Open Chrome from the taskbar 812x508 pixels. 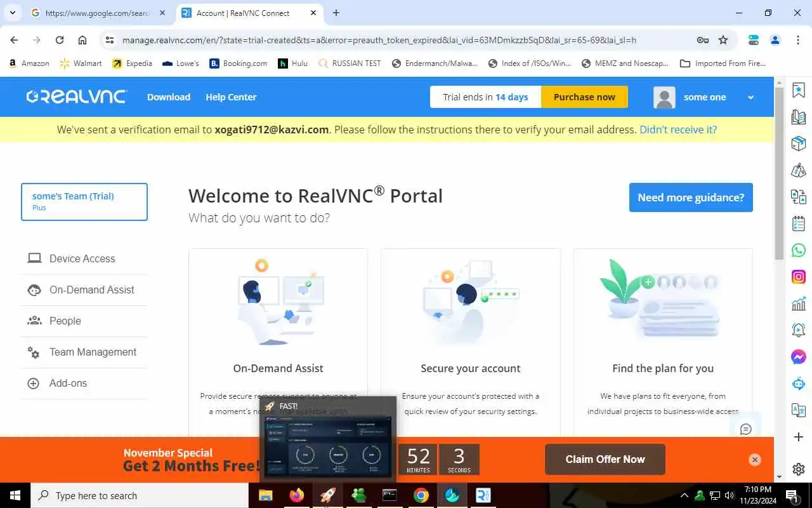421,495
